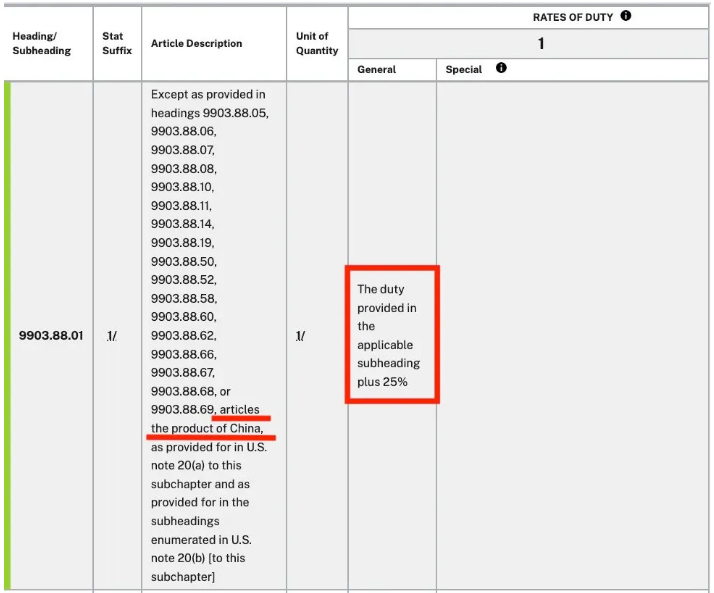
Task: Click heading reference 9903.88.05 in description
Action: [x=235, y=113]
